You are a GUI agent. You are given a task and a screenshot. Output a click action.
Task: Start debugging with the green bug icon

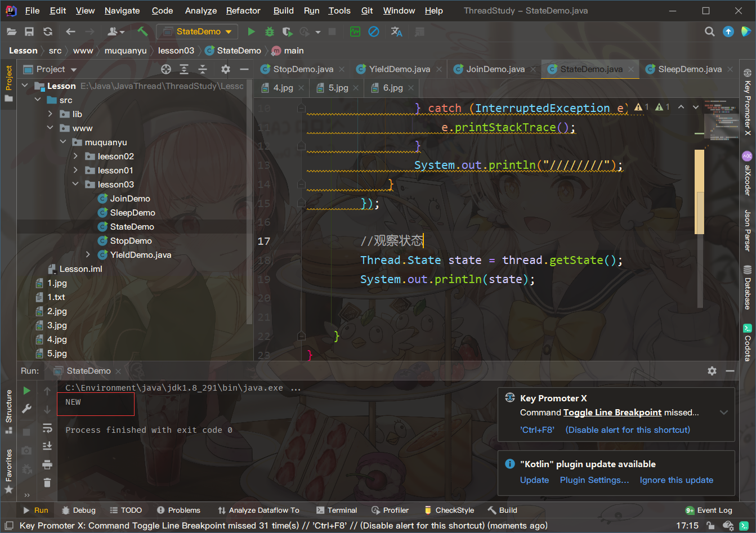click(270, 32)
